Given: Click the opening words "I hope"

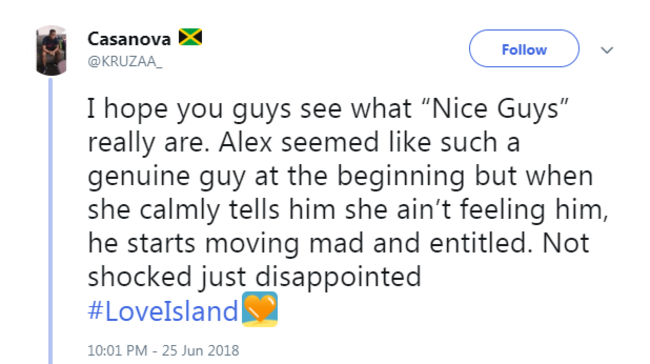Looking at the screenshot, I should (128, 109).
